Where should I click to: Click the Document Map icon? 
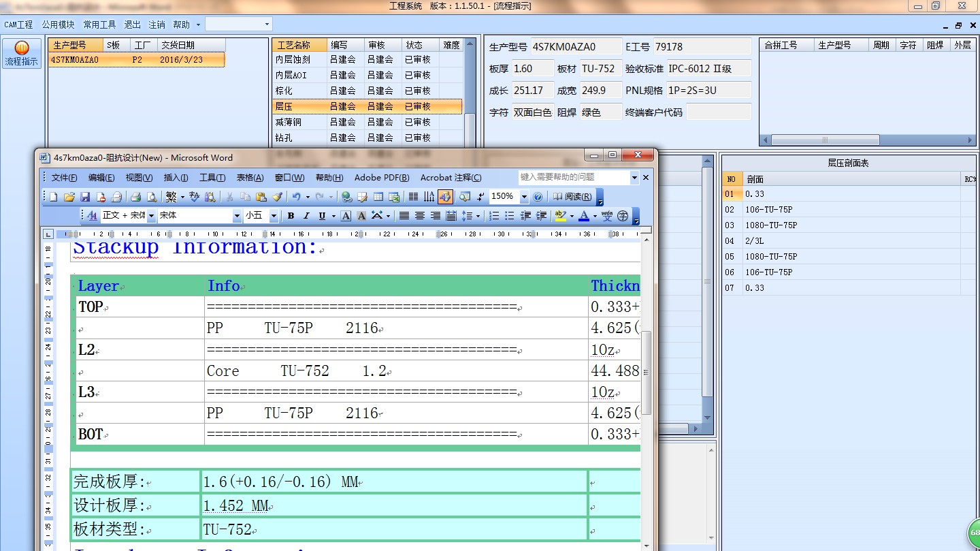(465, 197)
